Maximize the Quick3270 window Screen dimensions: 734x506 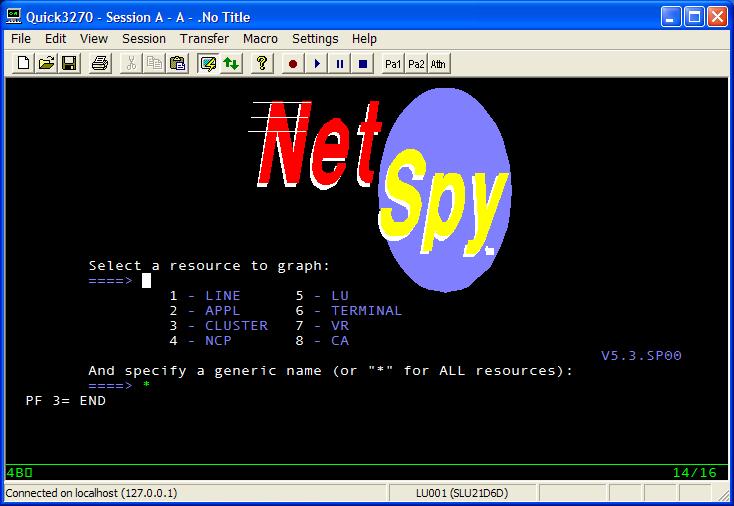click(694, 17)
